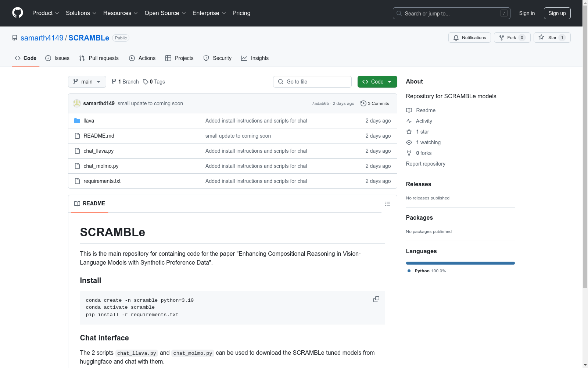
Task: Open the requirements.txt file name
Action: (102, 181)
